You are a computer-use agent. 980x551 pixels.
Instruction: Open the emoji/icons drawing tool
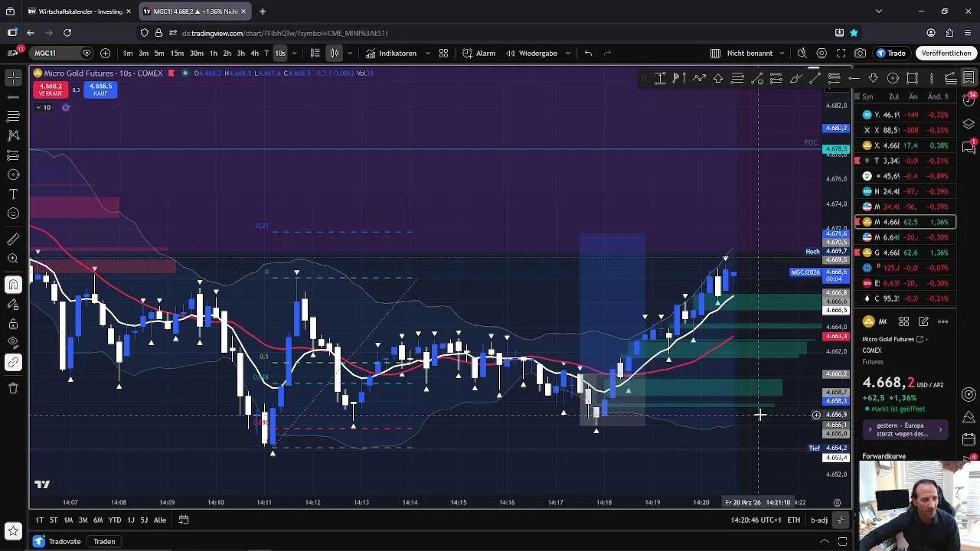coord(13,214)
